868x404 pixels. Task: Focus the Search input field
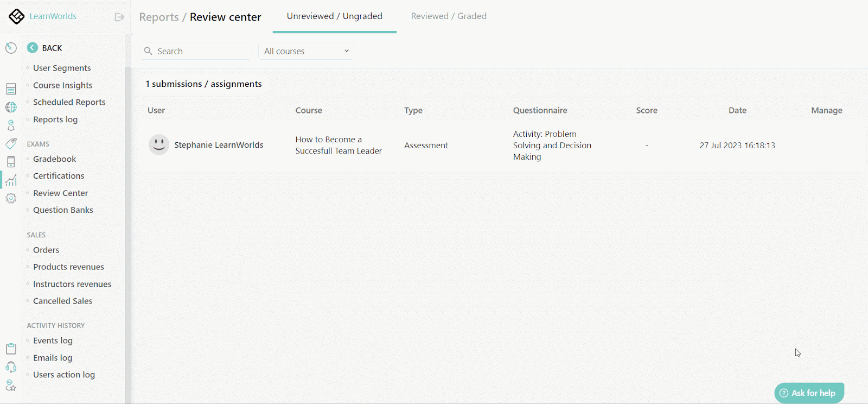(x=201, y=51)
